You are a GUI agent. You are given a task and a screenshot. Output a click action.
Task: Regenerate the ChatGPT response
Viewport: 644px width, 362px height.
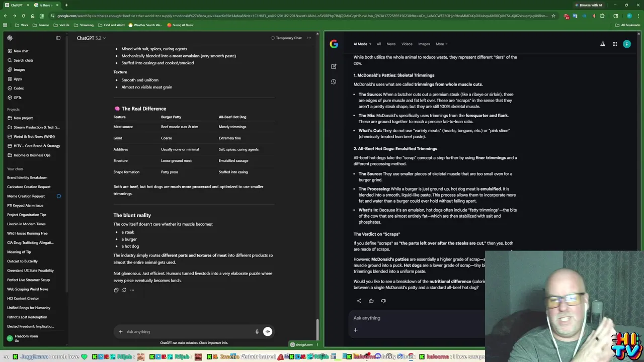pos(124,290)
